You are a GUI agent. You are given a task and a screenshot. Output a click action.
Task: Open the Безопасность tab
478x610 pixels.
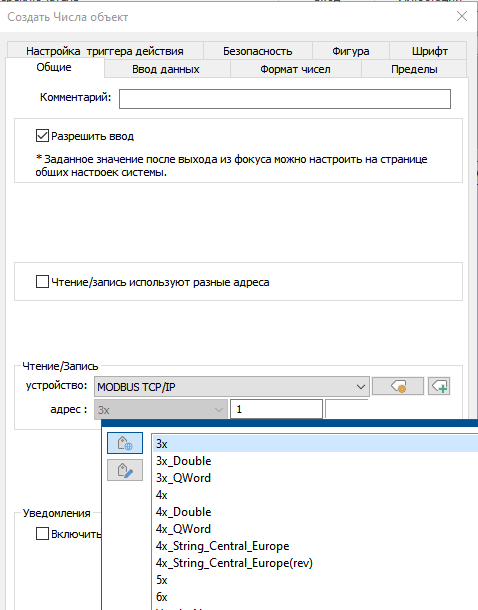[x=257, y=51]
